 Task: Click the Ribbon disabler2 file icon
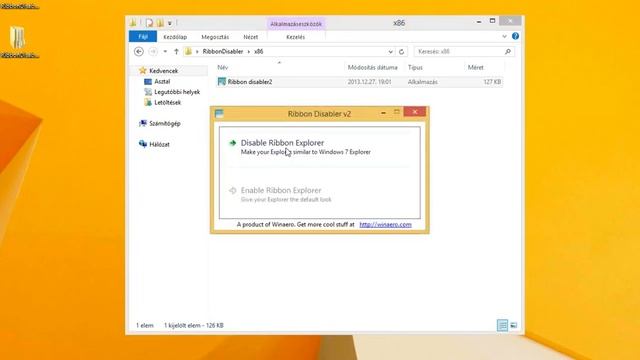coord(222,82)
